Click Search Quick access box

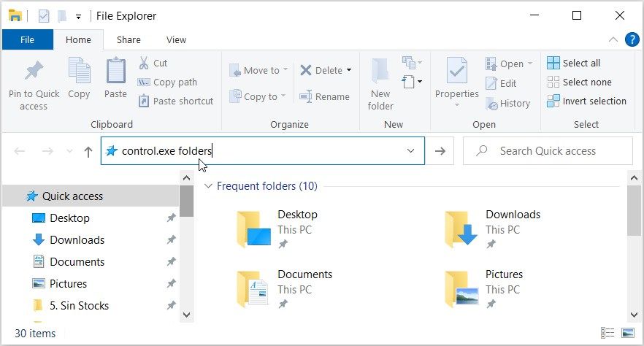548,150
